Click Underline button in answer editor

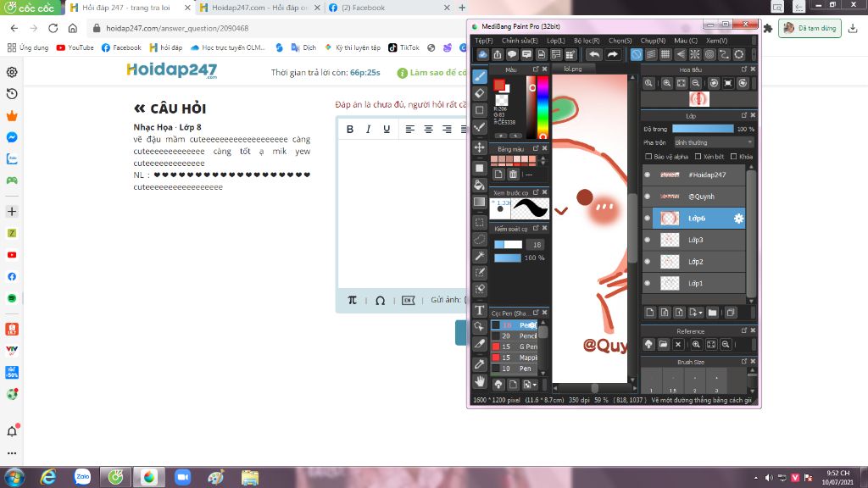click(x=387, y=129)
